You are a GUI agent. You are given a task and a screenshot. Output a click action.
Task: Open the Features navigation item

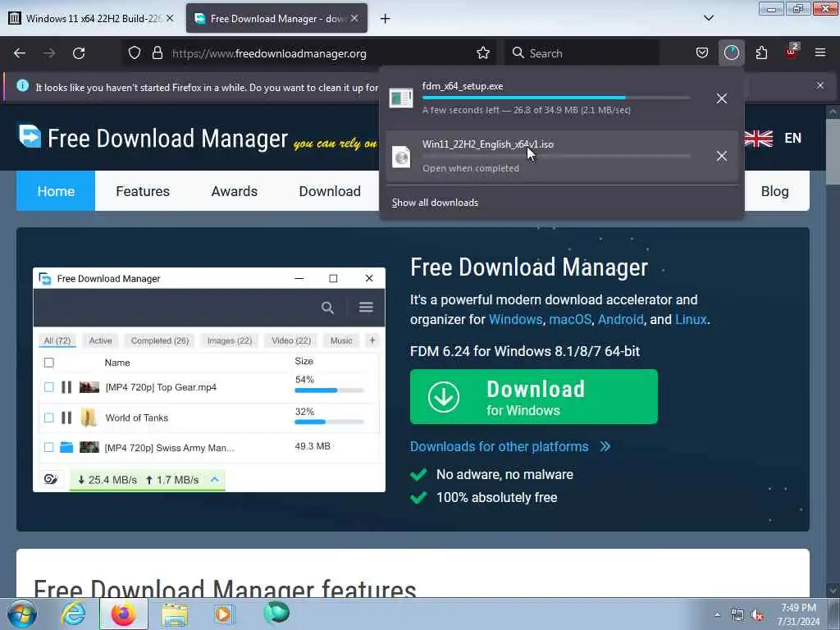(143, 191)
